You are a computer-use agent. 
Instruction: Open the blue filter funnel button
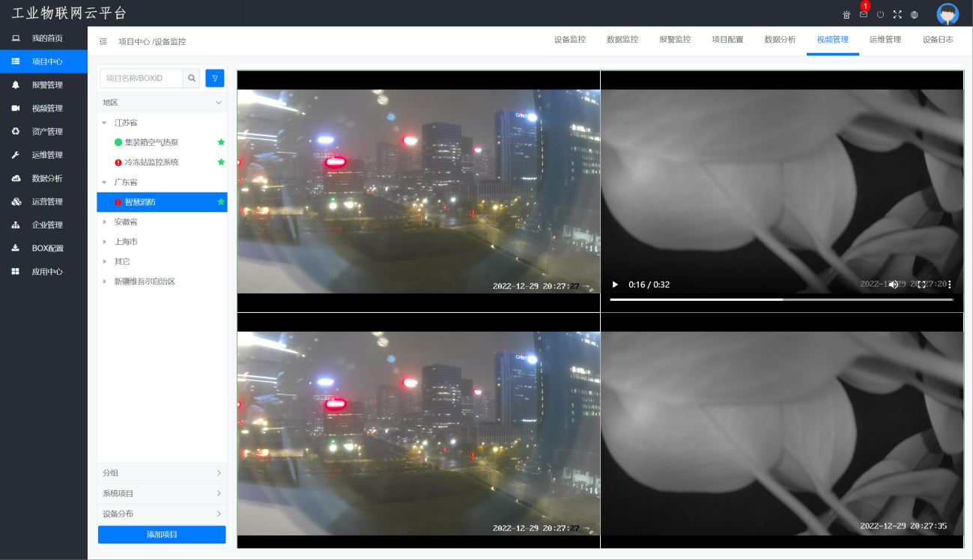tap(215, 78)
